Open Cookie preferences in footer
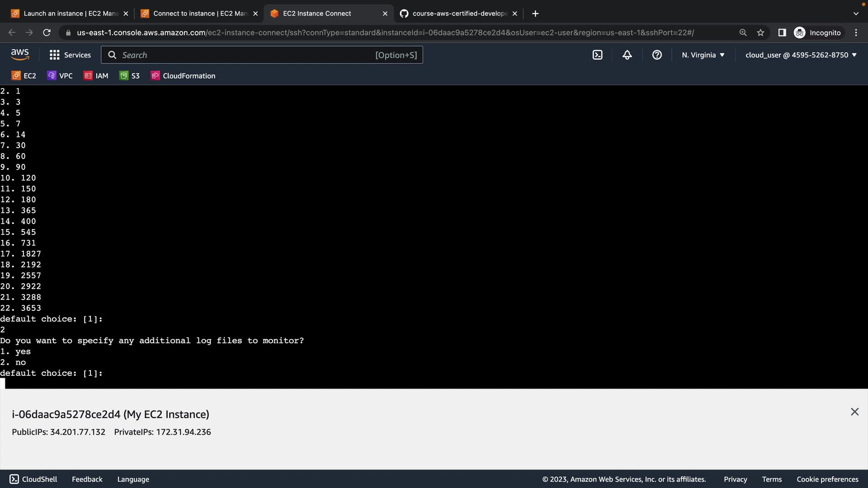Viewport: 868px width, 488px height. tap(827, 479)
